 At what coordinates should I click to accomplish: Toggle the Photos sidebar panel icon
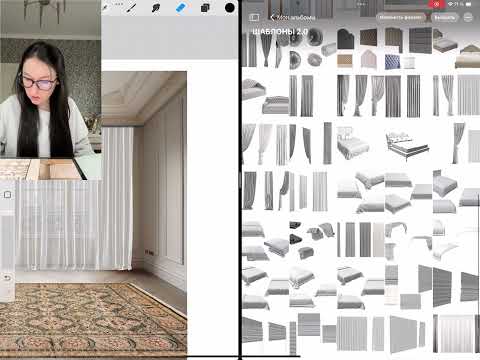point(254,17)
